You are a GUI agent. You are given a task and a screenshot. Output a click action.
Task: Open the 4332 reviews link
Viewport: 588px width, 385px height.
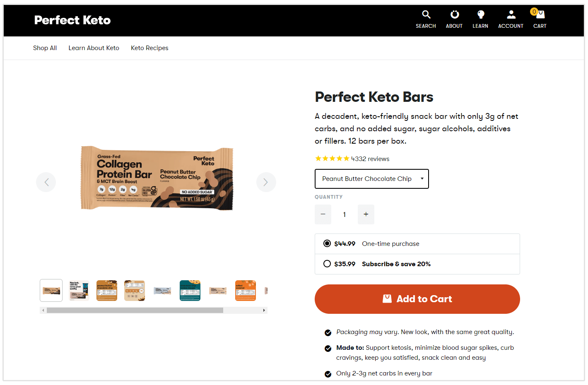click(370, 159)
